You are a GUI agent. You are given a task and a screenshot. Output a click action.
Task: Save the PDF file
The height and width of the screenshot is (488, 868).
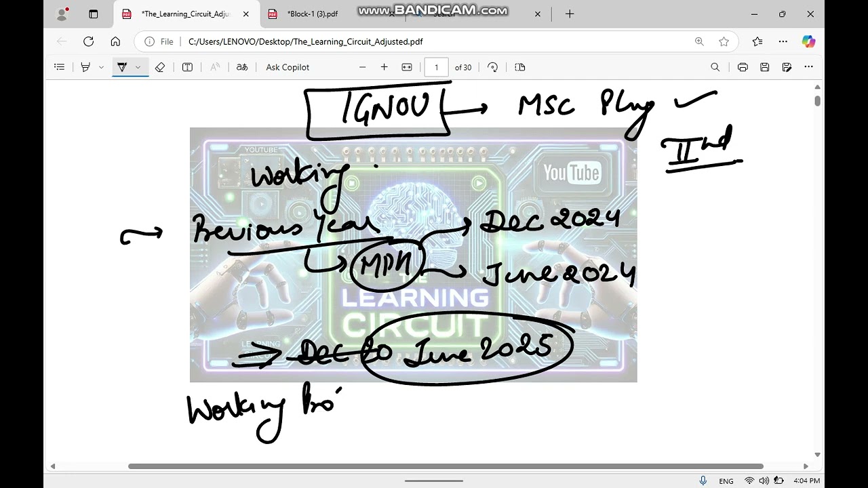coord(764,67)
